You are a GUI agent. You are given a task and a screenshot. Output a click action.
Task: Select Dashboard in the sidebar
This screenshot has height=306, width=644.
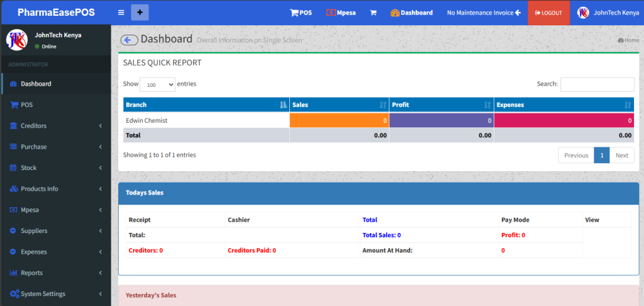pos(36,84)
